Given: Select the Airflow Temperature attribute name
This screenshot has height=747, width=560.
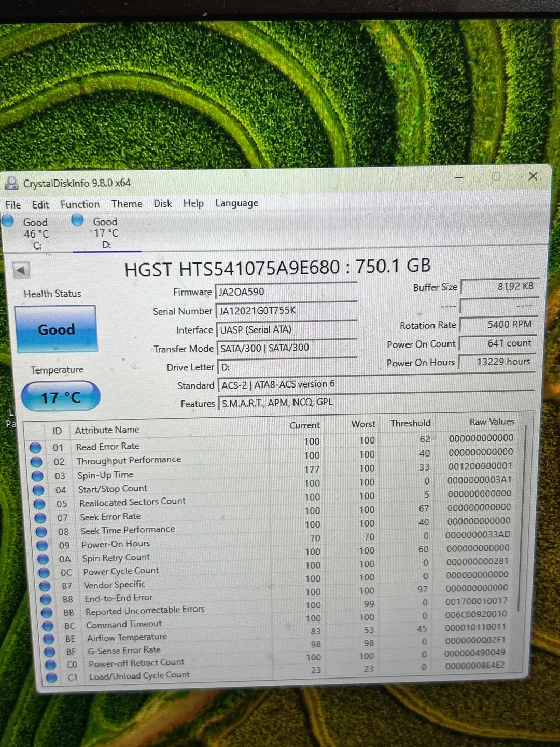Looking at the screenshot, I should [x=127, y=638].
